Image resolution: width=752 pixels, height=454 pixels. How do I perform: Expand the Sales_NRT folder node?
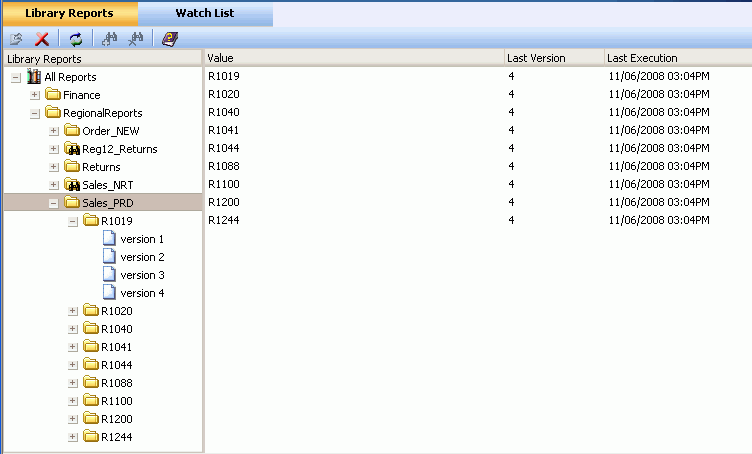pyautogui.click(x=54, y=185)
